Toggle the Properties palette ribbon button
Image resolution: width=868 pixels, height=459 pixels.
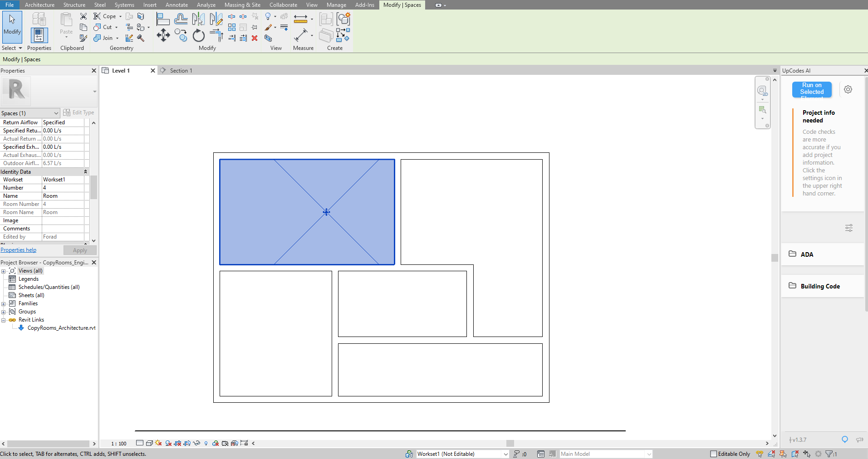(x=39, y=35)
